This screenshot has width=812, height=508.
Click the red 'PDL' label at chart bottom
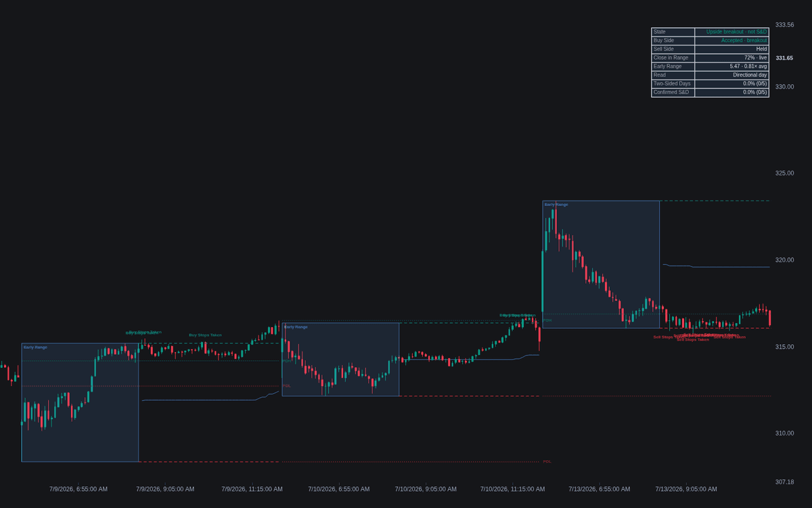[x=547, y=462]
